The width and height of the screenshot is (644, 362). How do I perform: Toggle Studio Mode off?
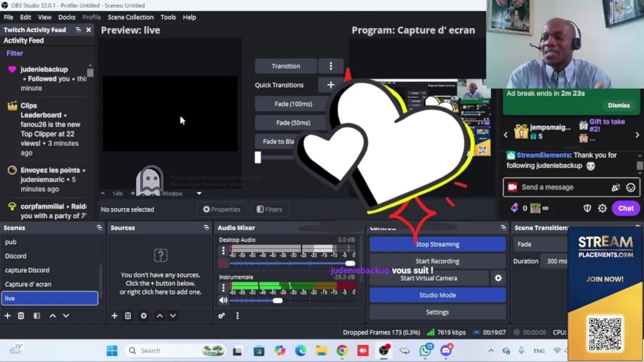(x=437, y=295)
